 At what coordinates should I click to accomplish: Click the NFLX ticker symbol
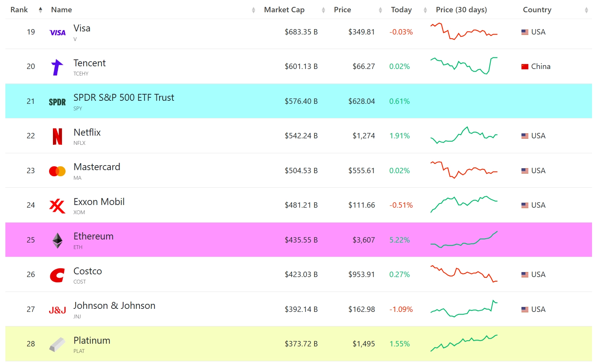(79, 143)
